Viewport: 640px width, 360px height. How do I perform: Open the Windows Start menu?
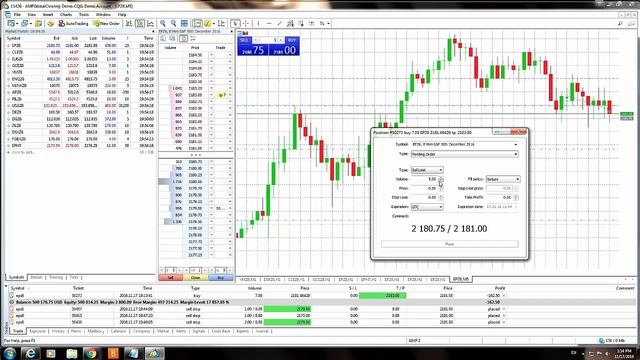10,353
